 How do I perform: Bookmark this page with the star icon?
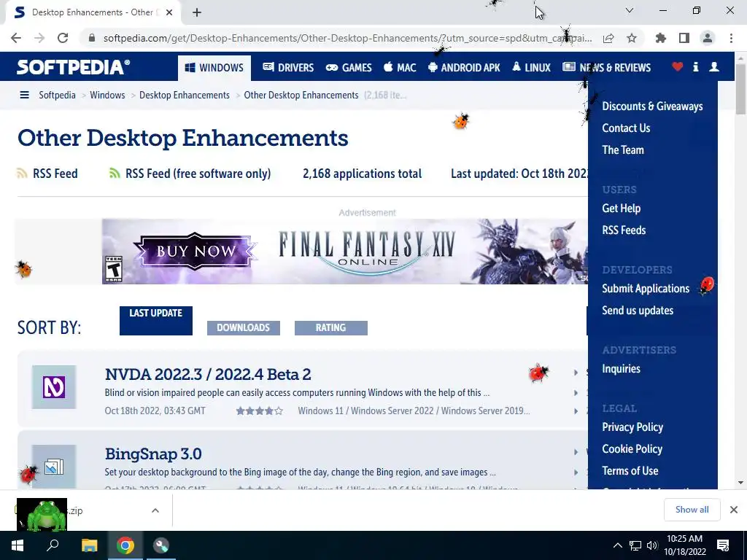pyautogui.click(x=632, y=38)
